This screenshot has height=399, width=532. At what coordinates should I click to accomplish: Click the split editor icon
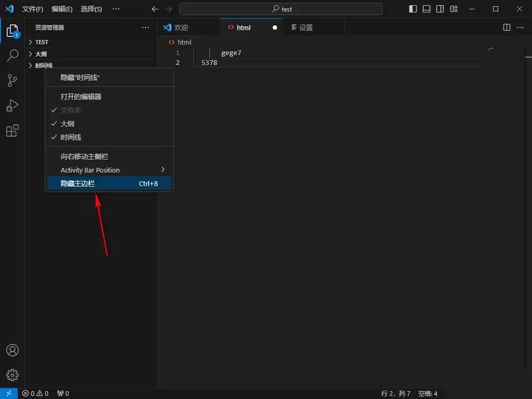coord(506,28)
